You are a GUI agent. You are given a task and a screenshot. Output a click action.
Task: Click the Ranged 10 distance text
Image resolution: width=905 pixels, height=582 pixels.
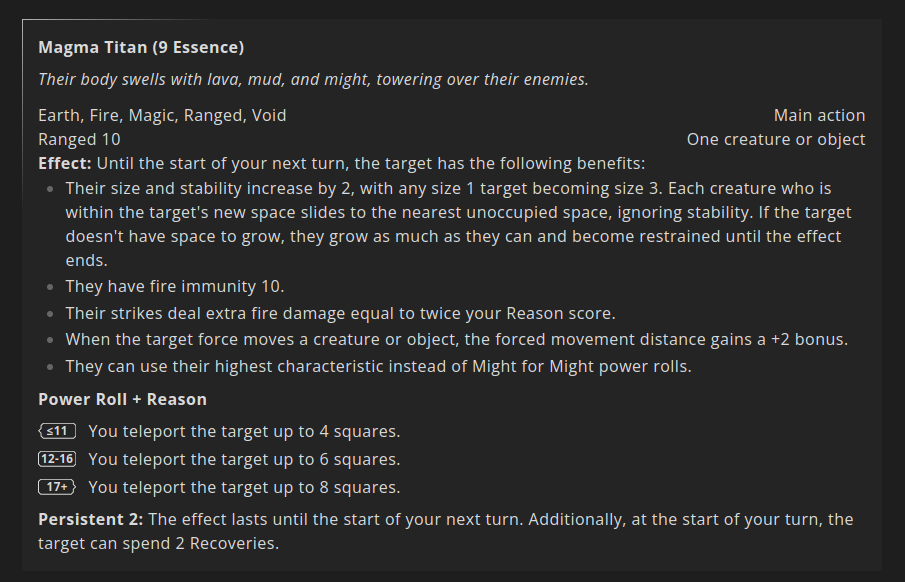79,139
